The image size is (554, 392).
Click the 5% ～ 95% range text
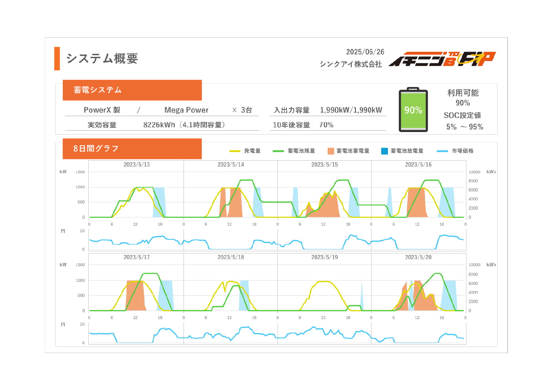464,127
